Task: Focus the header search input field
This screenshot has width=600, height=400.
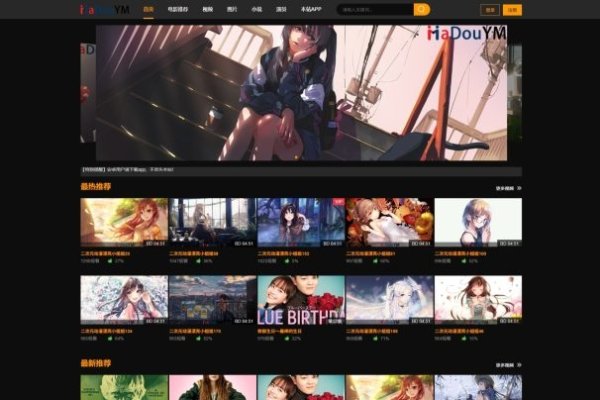Action: (x=375, y=10)
